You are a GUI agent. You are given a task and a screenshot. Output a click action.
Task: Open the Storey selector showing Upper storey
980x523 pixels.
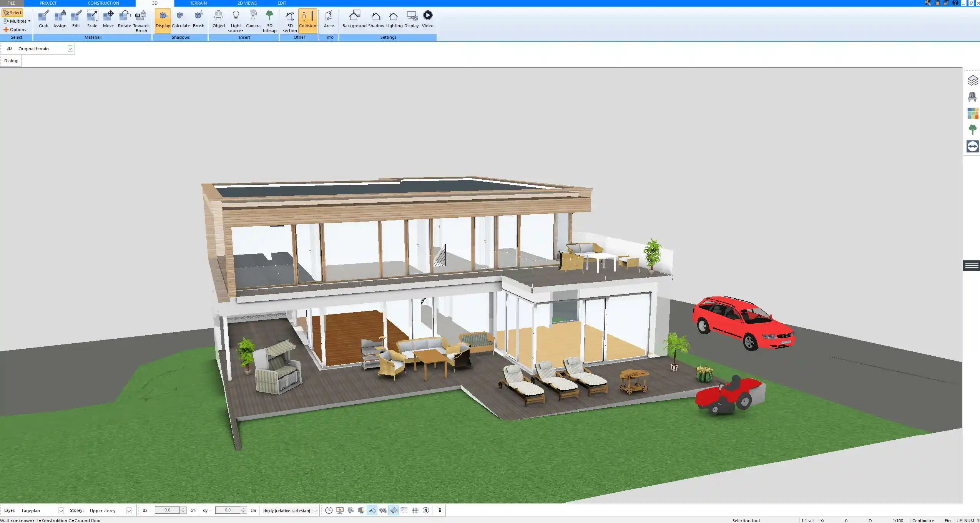coord(129,510)
